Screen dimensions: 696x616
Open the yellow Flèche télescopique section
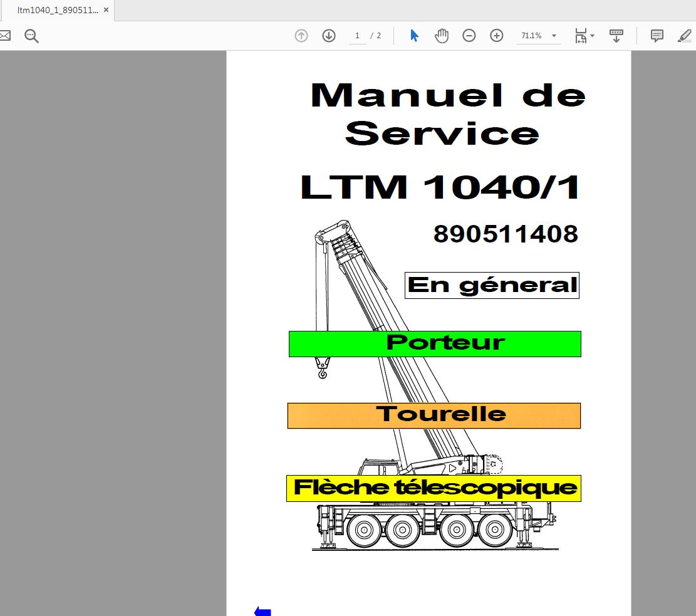coord(434,489)
